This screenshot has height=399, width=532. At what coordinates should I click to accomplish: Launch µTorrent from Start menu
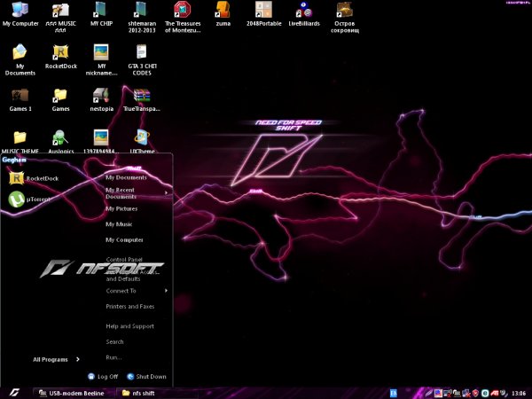click(30, 199)
